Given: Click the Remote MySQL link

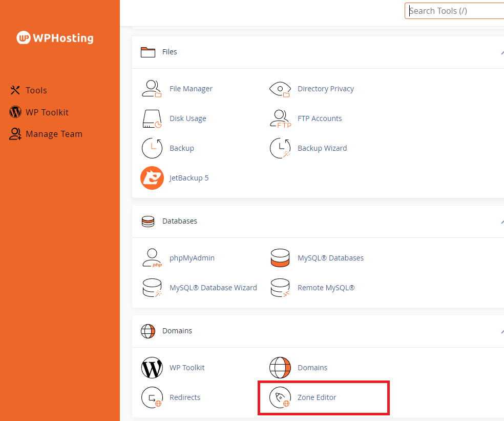Looking at the screenshot, I should point(326,288).
